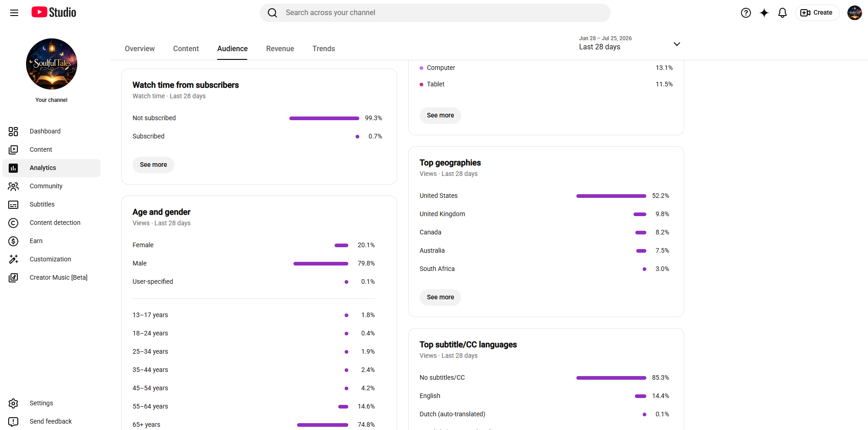
Task: Open the Dashboard sidebar icon
Action: pos(13,132)
